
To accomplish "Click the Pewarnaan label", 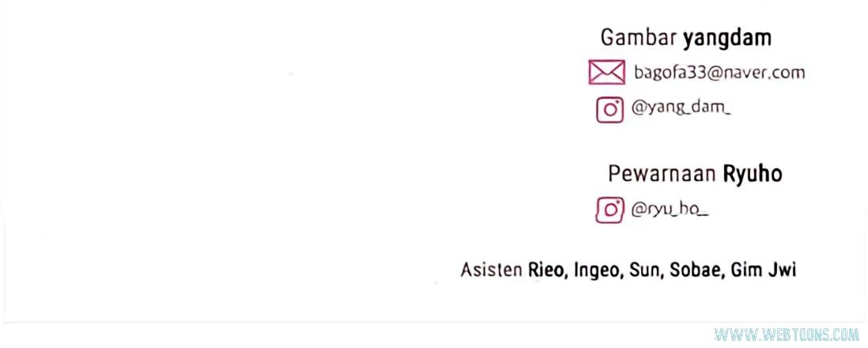I will point(662,173).
